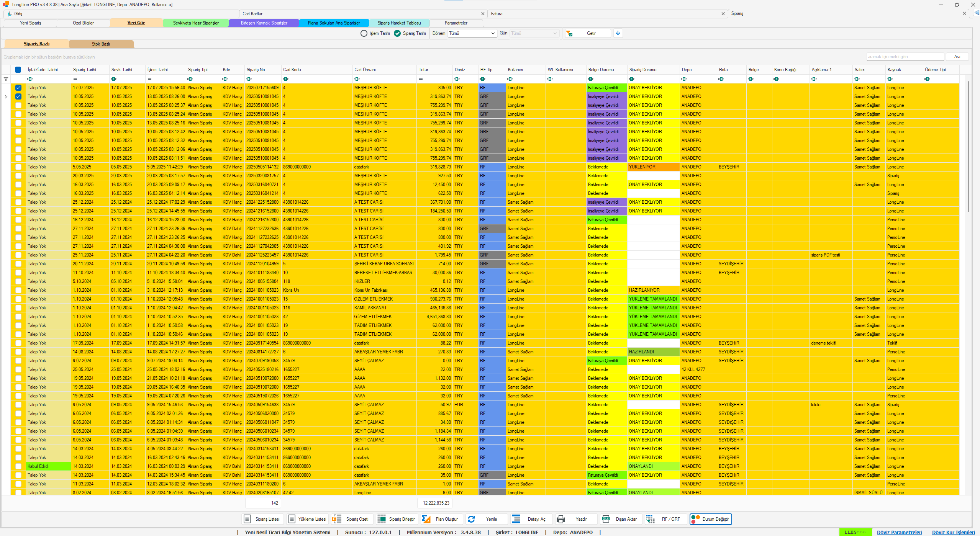Uncheck the order row dated 17.07.2025

[x=18, y=88]
